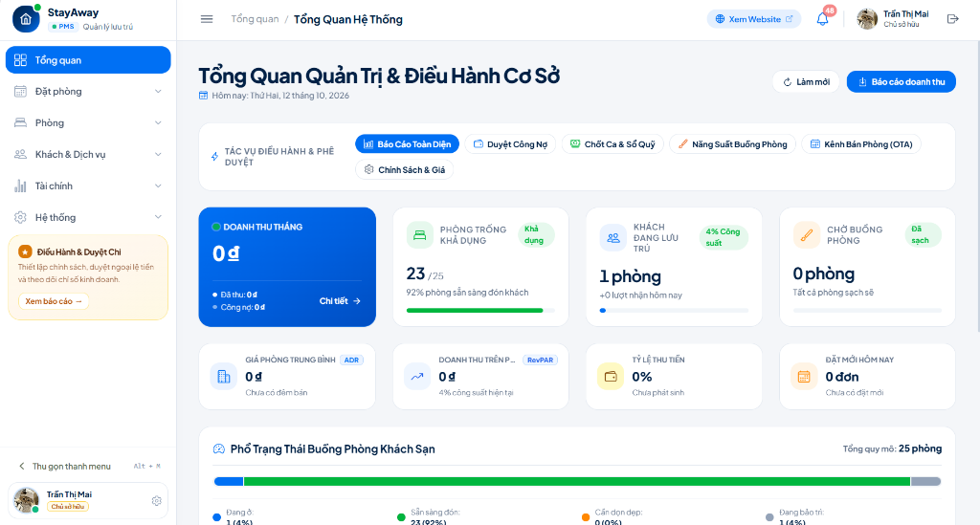Switch to Kênh Bán Phòng (OTA) tab
This screenshot has width=980, height=525.
pos(861,144)
